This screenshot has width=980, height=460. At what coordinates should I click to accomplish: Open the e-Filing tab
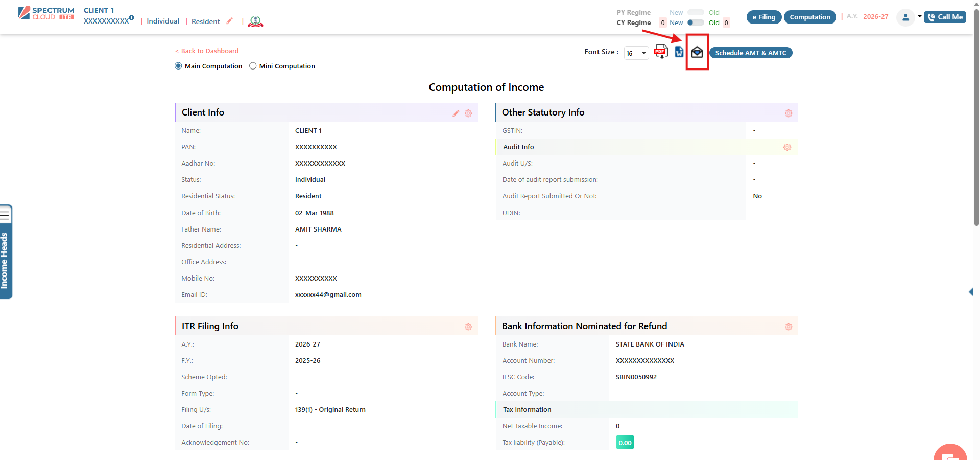point(764,17)
